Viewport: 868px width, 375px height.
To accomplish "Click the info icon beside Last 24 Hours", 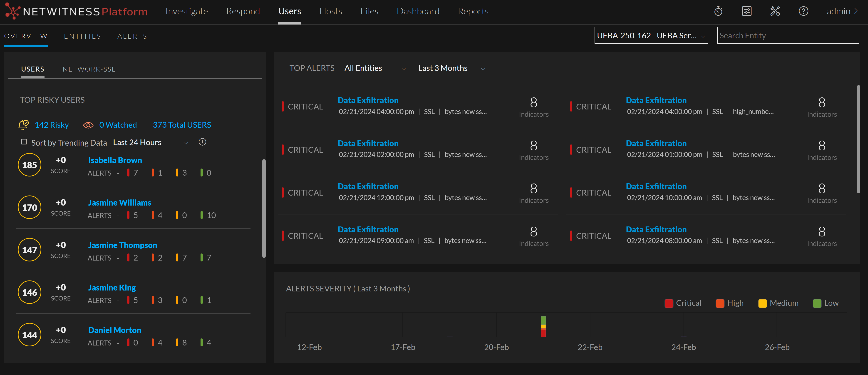I will tap(202, 142).
